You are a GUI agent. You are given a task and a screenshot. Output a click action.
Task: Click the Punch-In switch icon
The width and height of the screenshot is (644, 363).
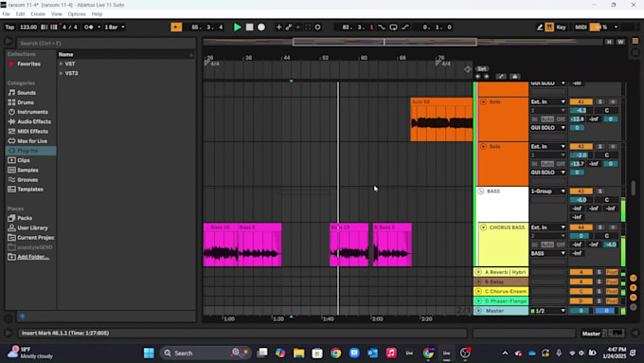(382, 27)
